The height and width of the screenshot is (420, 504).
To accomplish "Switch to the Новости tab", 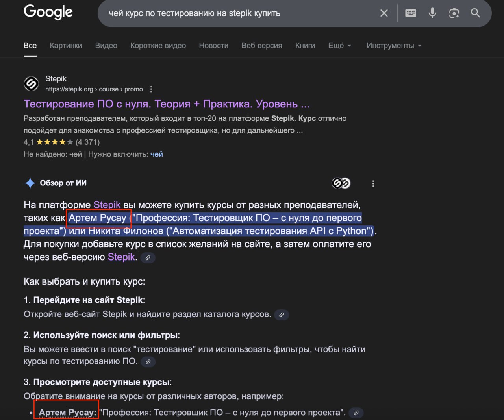I will click(x=214, y=46).
